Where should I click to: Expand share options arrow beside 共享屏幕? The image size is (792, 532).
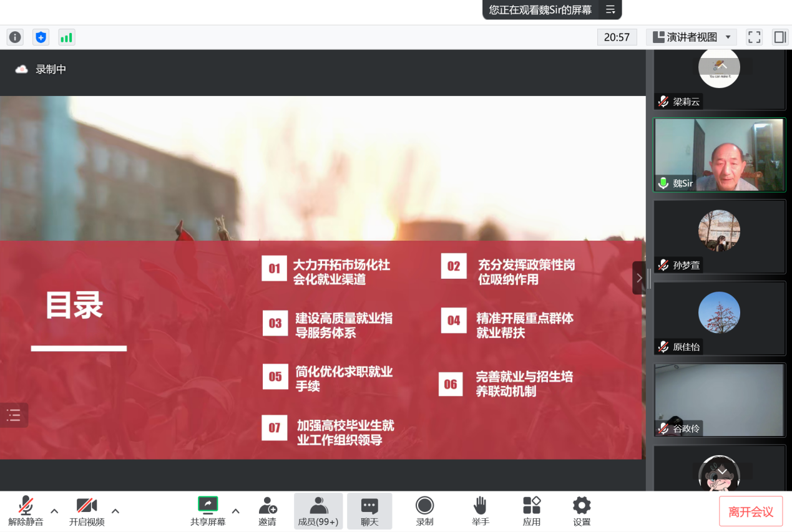(236, 511)
